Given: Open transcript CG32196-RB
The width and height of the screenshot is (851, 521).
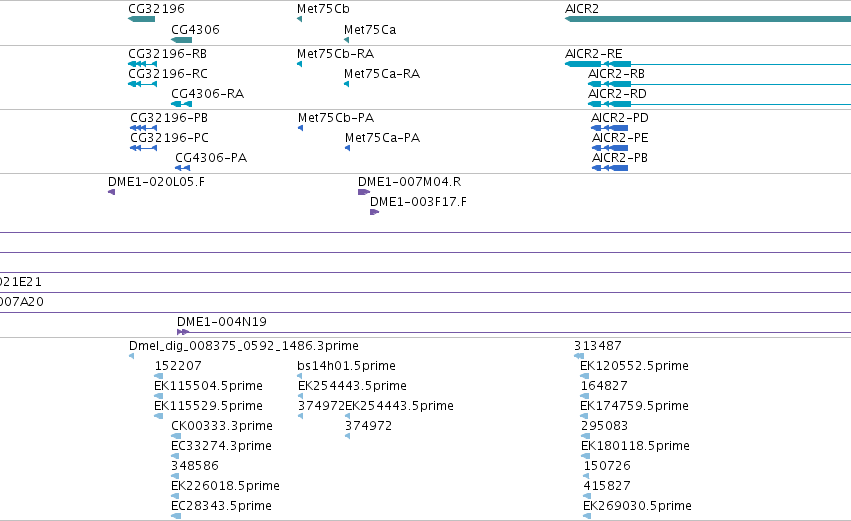Looking at the screenshot, I should [x=167, y=54].
